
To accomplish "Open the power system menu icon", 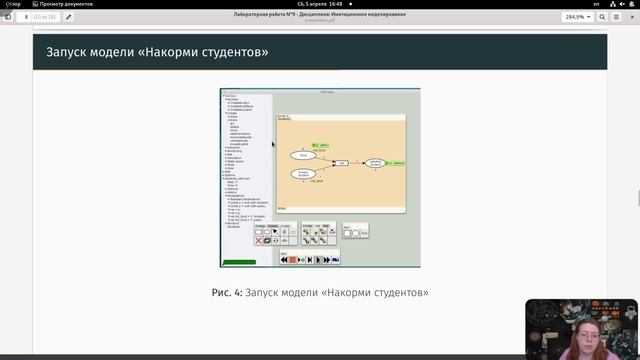I will 631,4.
